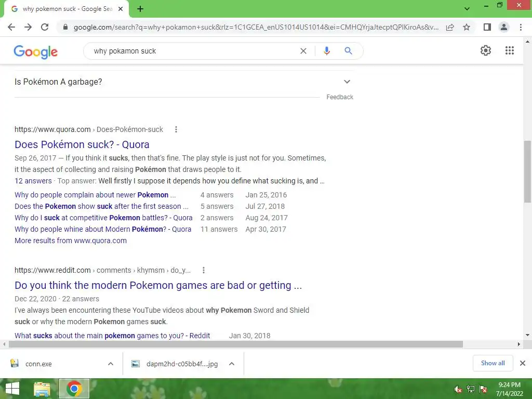Click the horizontal scrollbar right arrow
Image resolution: width=532 pixels, height=399 pixels.
pyautogui.click(x=519, y=344)
